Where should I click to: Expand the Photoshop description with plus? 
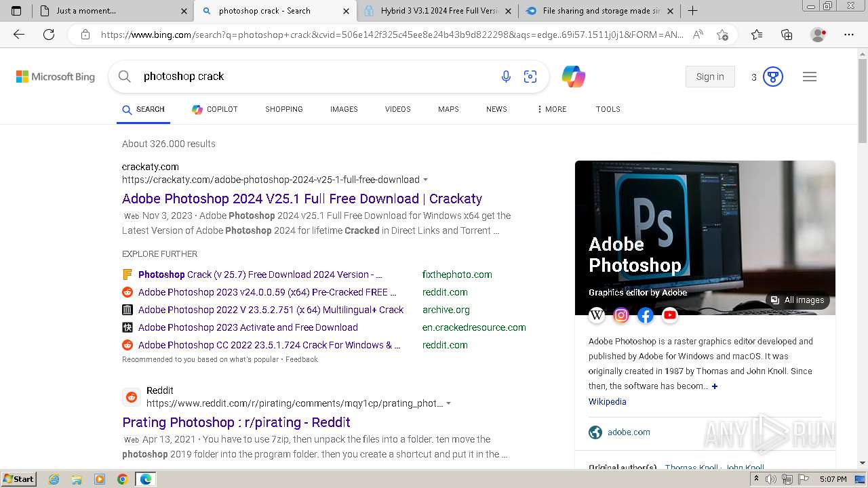coord(715,386)
